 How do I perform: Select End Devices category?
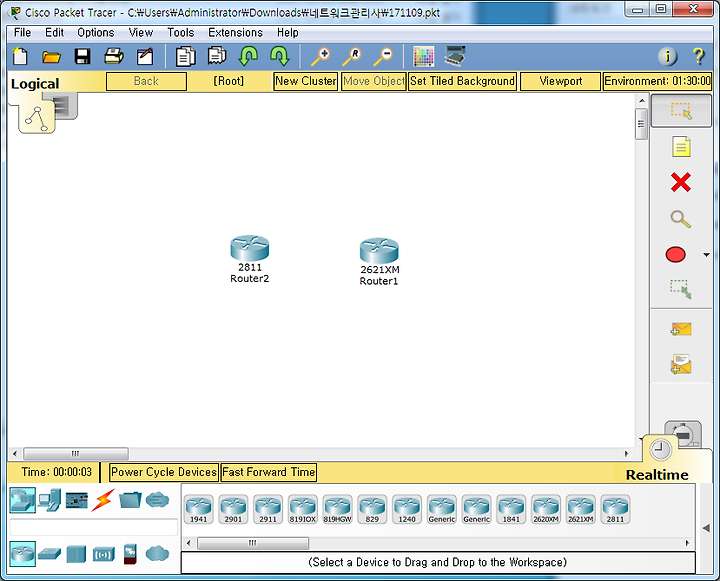[x=50, y=500]
